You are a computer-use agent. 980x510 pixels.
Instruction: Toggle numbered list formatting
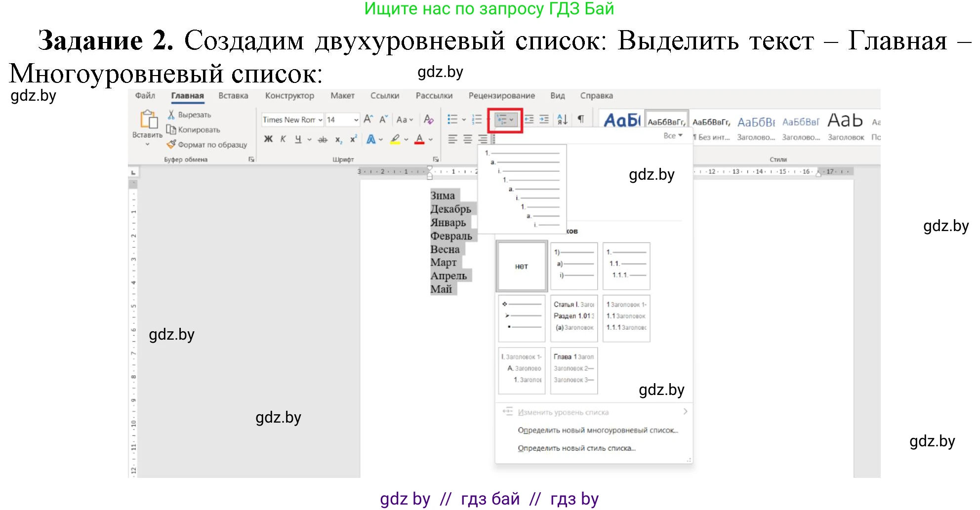[477, 118]
